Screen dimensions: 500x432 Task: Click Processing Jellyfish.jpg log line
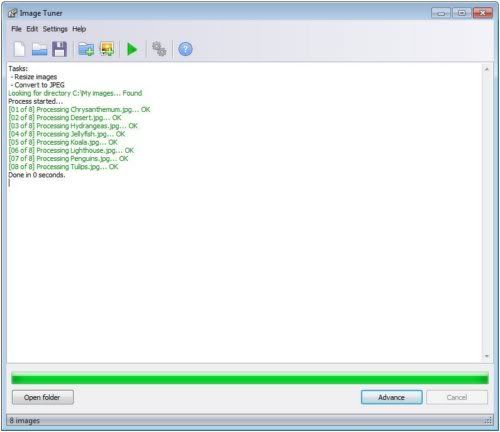point(67,134)
